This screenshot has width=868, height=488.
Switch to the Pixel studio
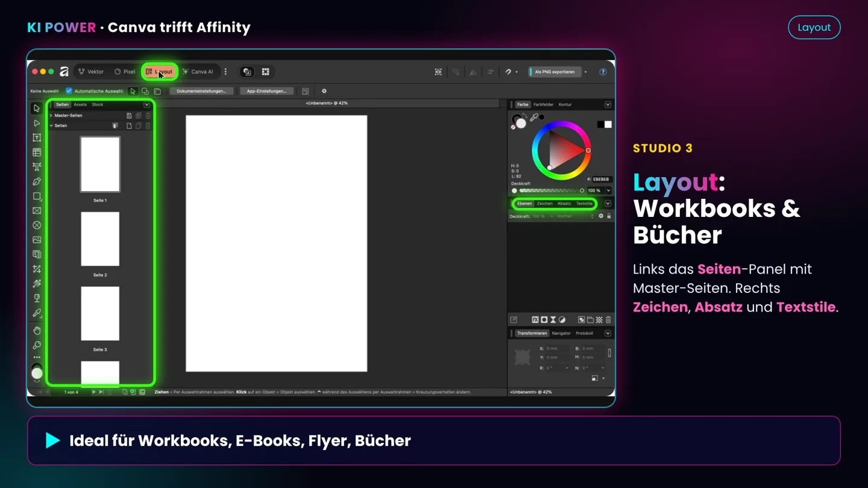coord(125,72)
